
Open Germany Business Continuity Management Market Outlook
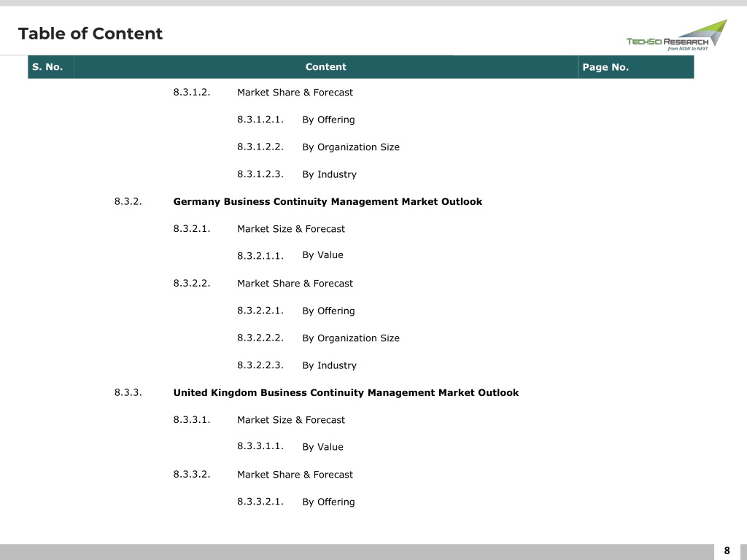click(328, 202)
